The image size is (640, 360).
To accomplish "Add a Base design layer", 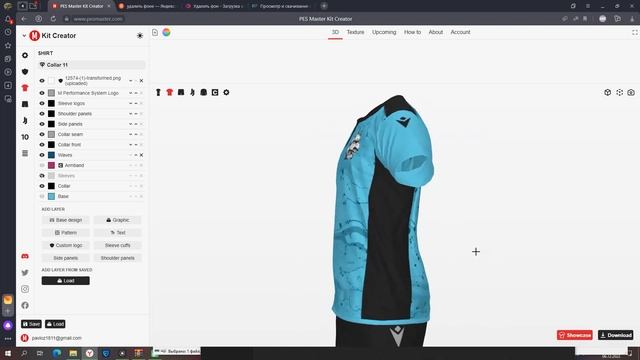I will [66, 220].
